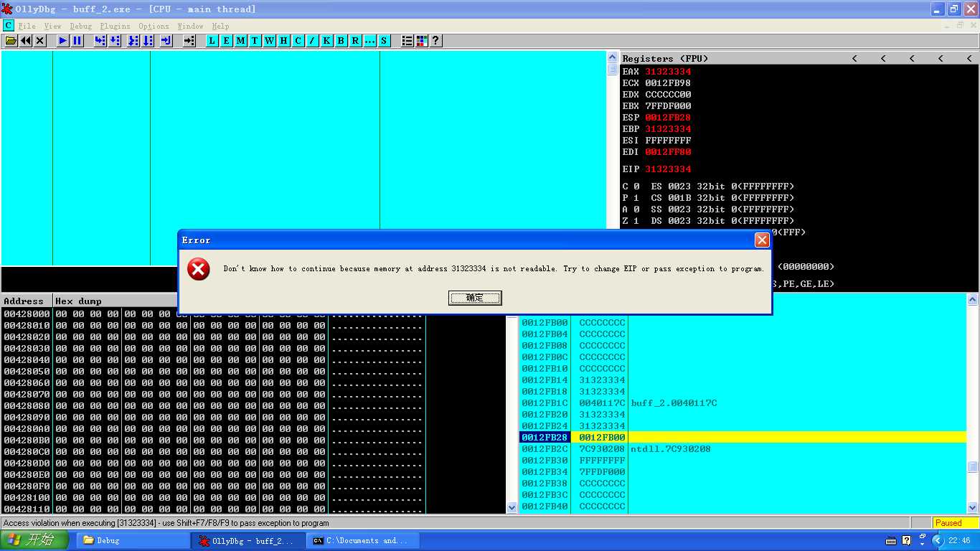Viewport: 980px width, 551px height.
Task: Click the dump pane scrollbar down arrow
Action: pyautogui.click(x=512, y=507)
